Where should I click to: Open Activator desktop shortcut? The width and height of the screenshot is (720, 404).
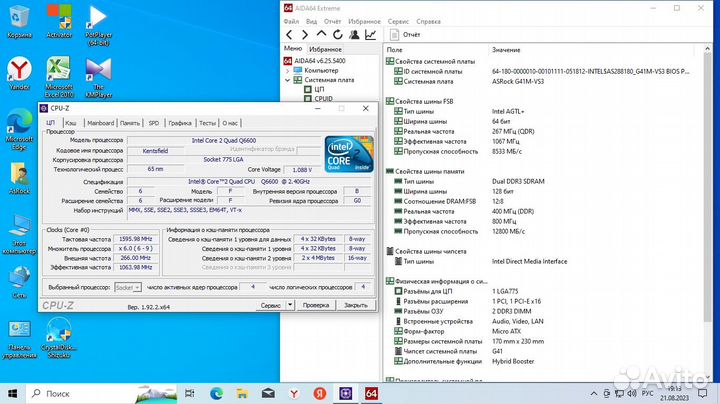coord(59,21)
